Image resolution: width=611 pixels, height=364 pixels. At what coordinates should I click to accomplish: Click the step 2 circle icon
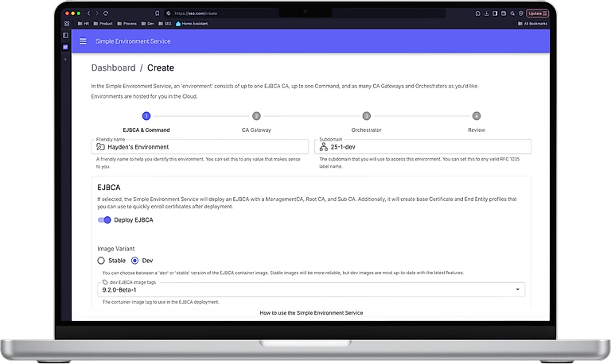pos(256,116)
